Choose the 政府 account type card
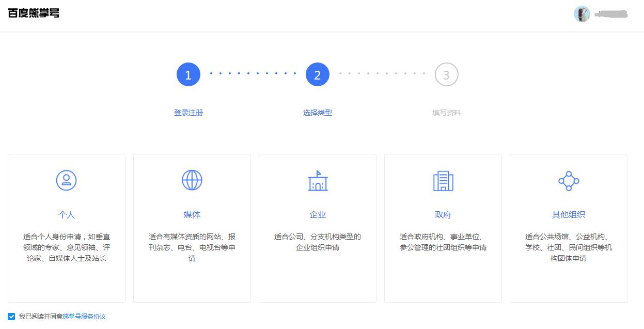 [x=443, y=227]
